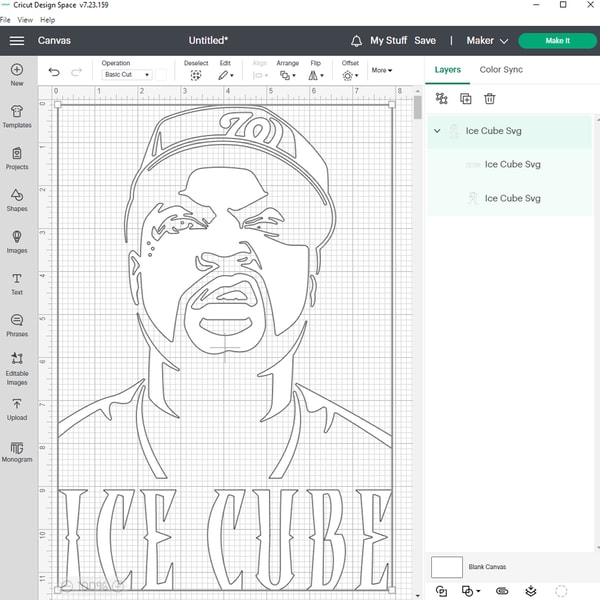This screenshot has height=600, width=600.
Task: Click the operation color swatch box
Action: (x=161, y=75)
